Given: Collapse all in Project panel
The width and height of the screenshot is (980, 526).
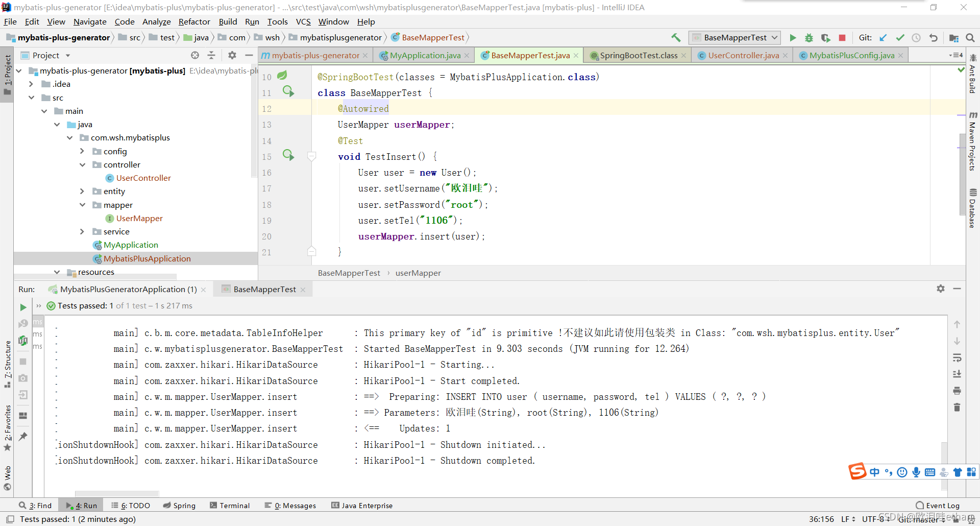Looking at the screenshot, I should [x=211, y=55].
